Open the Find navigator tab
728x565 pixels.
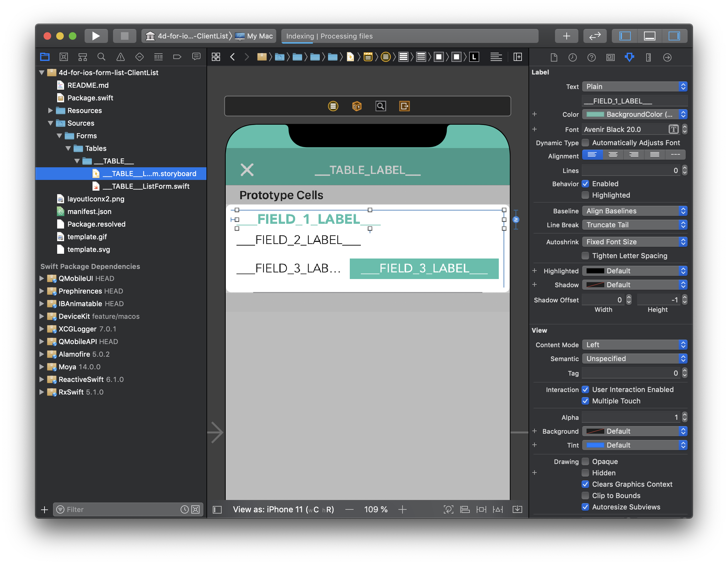click(x=101, y=57)
